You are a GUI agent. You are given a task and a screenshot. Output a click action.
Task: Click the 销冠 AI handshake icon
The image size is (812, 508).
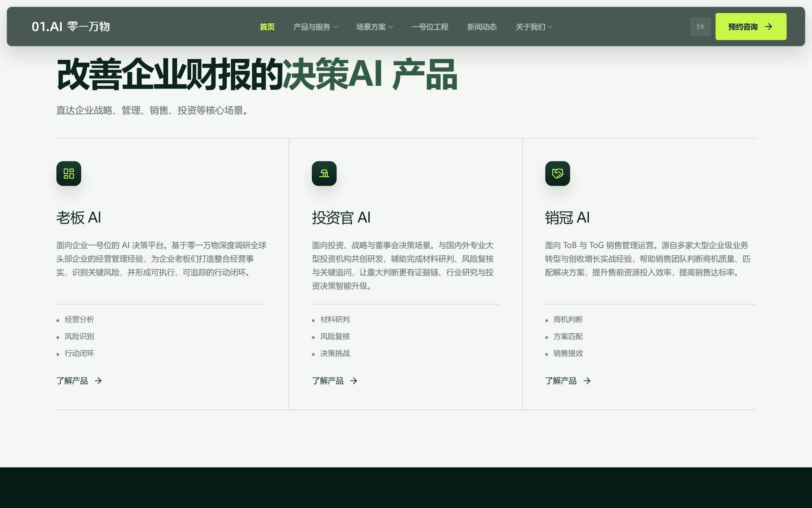557,174
